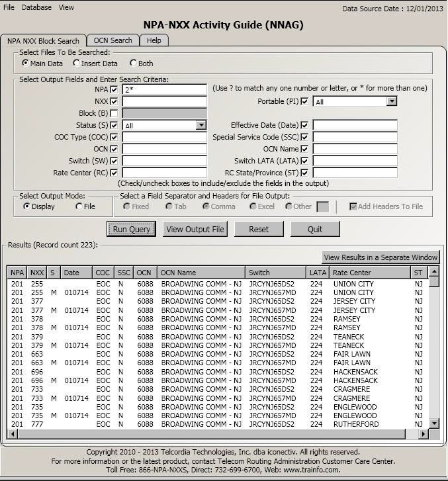Toggle the OCN Name checkbox
The image size is (448, 481).
coord(304,149)
